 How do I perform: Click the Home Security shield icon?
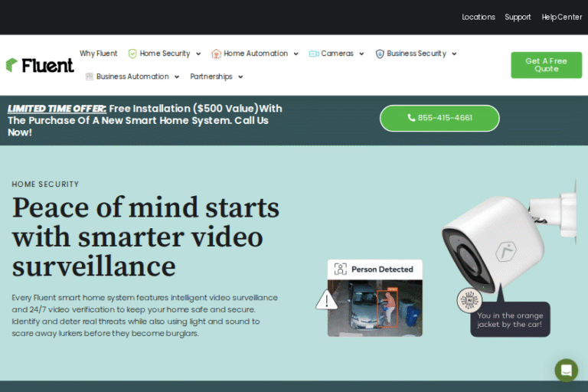tap(132, 54)
